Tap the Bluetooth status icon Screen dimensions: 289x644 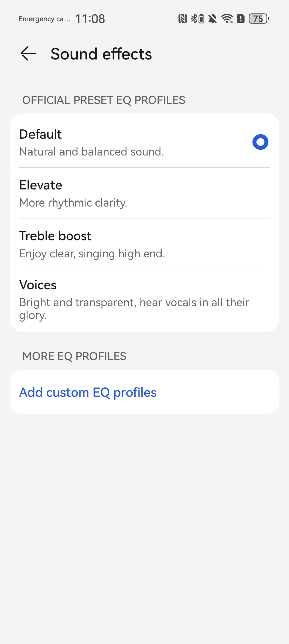[x=194, y=19]
